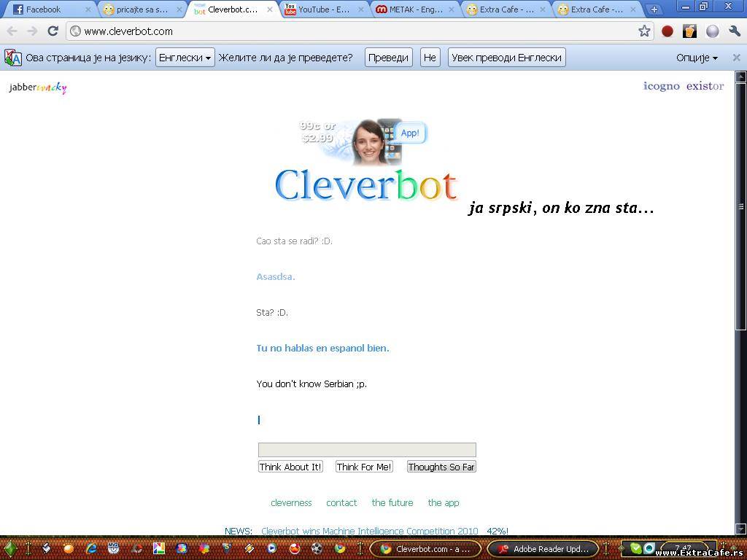Open the MV2 player quick launch icon
747x560 pixels.
[x=113, y=548]
